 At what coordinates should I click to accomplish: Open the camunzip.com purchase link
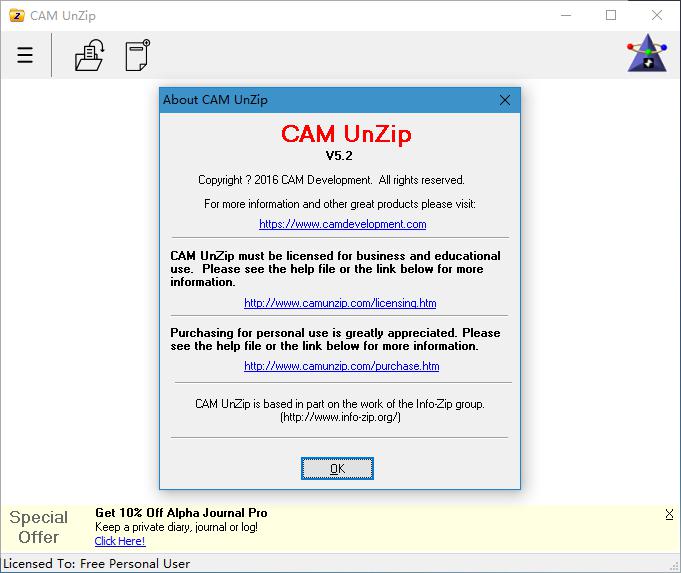(x=341, y=366)
